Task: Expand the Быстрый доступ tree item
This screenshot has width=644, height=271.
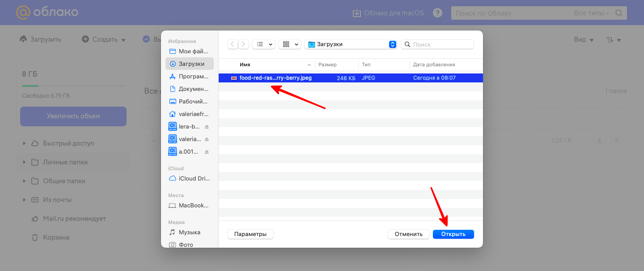Action: point(24,143)
